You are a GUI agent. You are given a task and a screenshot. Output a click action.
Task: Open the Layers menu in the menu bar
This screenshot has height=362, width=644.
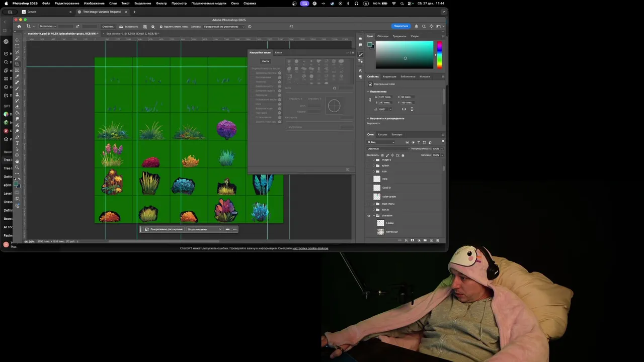click(113, 4)
